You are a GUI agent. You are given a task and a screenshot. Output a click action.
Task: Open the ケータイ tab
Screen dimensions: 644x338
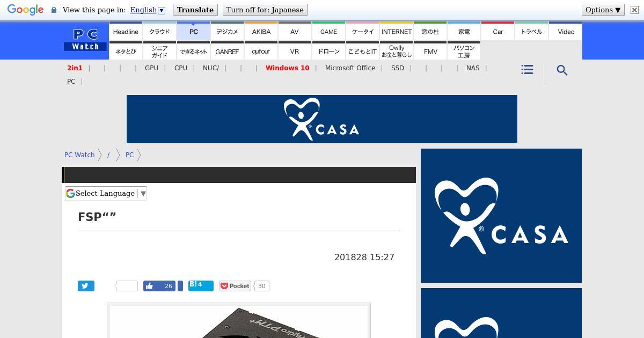(362, 31)
